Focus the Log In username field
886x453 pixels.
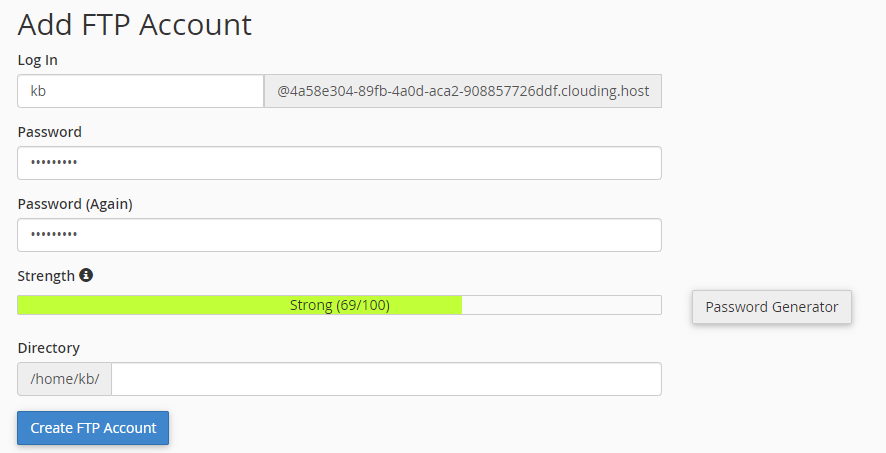pos(141,91)
